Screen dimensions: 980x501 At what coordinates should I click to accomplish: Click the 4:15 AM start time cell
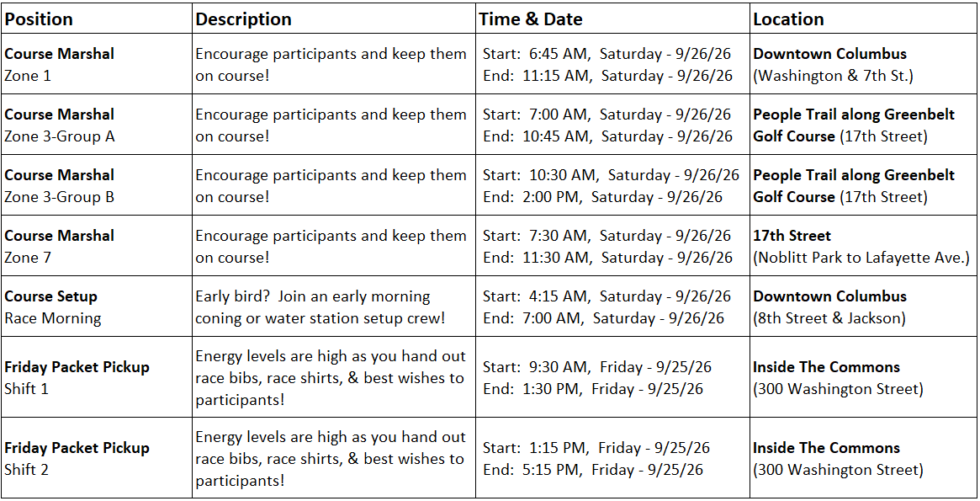pyautogui.click(x=612, y=306)
